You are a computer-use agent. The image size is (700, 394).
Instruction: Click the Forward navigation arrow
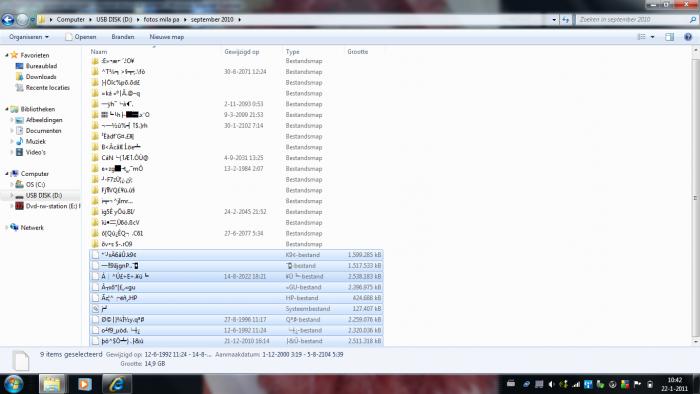[22, 20]
